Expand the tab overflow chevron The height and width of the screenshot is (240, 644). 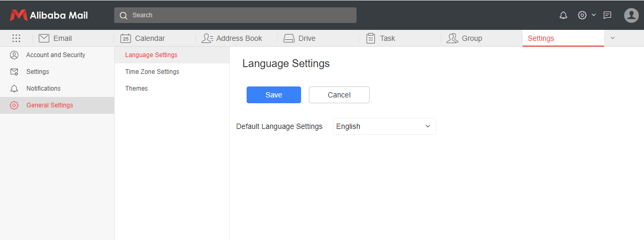613,38
